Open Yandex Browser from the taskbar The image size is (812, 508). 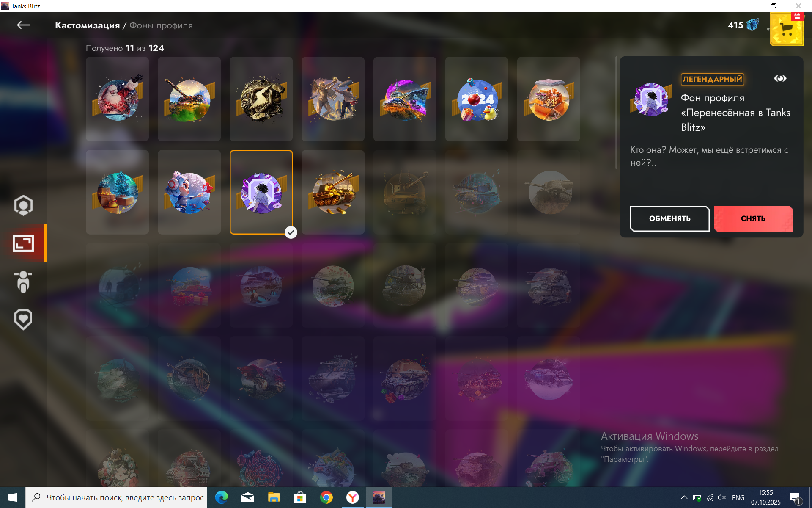(x=352, y=497)
